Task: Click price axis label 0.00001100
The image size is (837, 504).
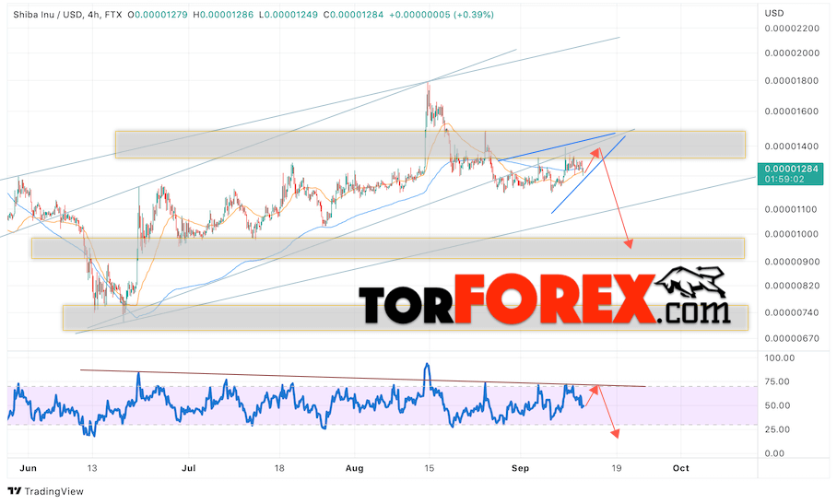Action: pyautogui.click(x=792, y=209)
